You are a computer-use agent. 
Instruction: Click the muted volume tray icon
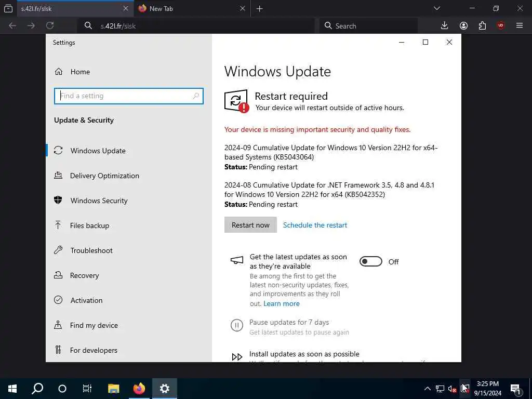pos(453,389)
